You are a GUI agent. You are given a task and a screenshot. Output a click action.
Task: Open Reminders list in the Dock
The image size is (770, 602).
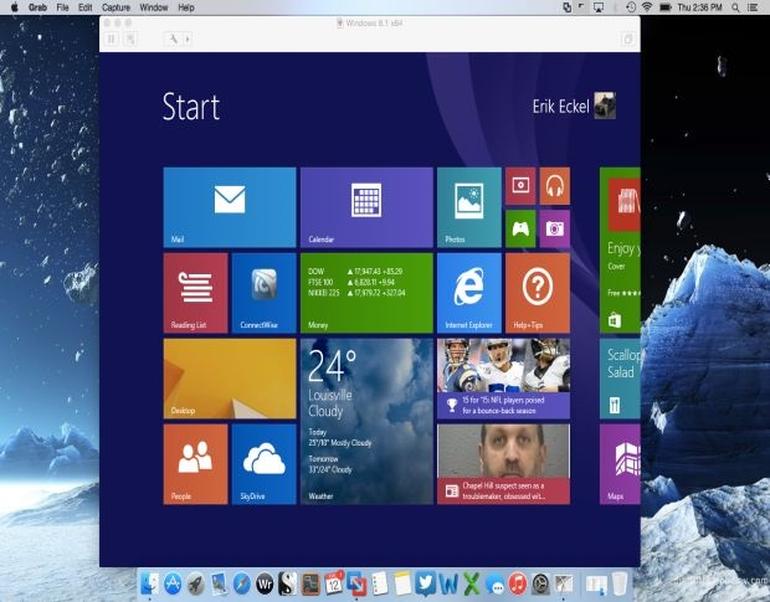click(380, 584)
